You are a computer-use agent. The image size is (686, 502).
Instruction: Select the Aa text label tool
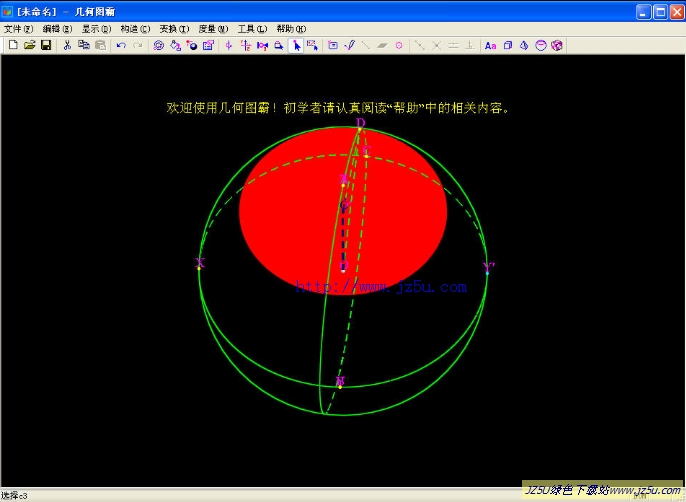pyautogui.click(x=490, y=45)
